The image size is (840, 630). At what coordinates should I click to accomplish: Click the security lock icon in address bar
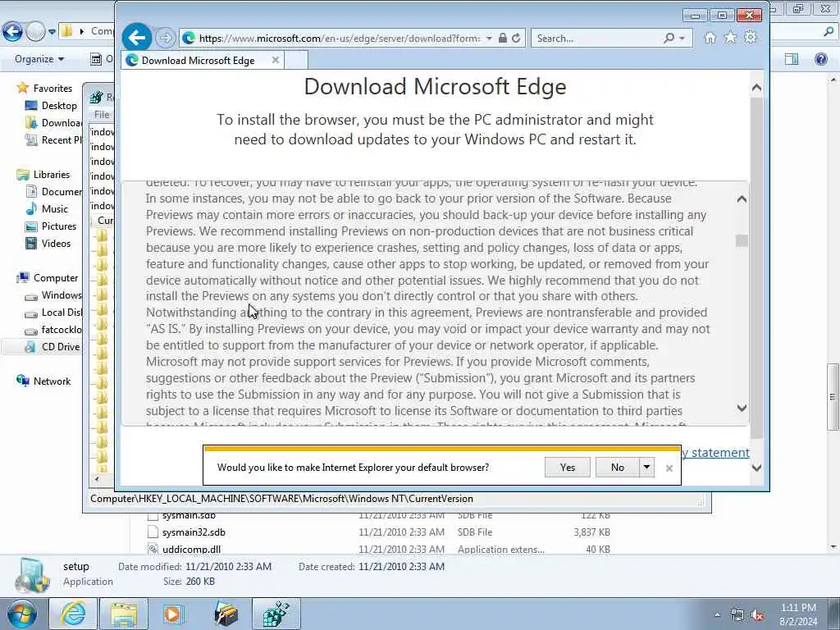(x=502, y=38)
